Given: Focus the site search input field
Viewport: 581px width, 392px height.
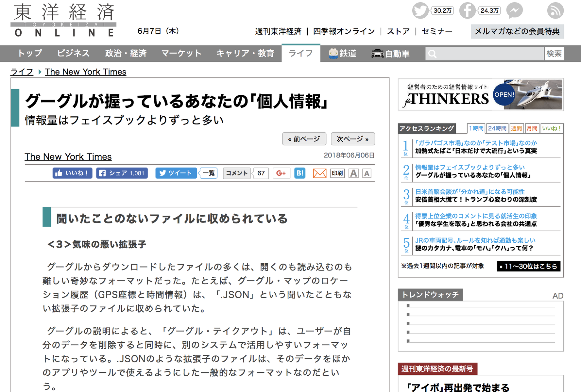Looking at the screenshot, I should 485,54.
